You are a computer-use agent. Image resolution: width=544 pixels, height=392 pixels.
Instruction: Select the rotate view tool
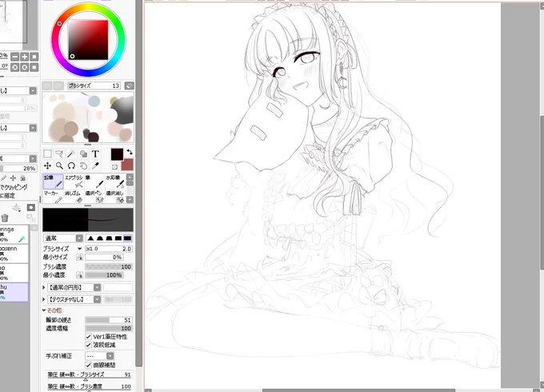[x=71, y=166]
